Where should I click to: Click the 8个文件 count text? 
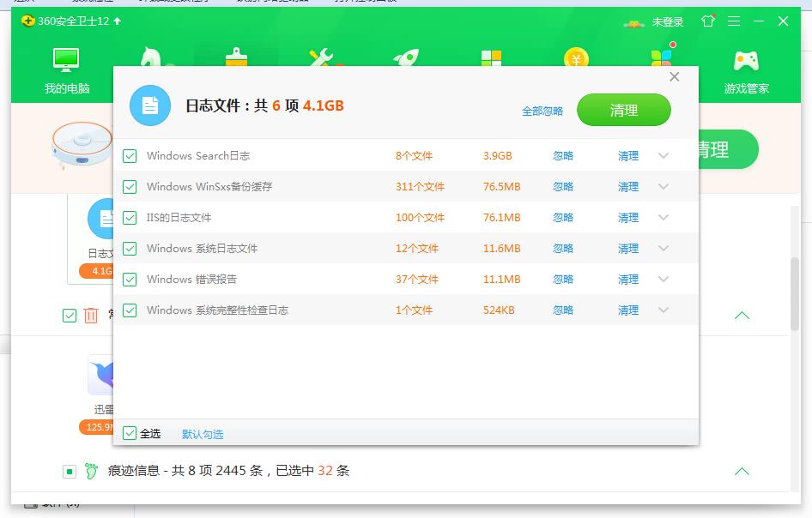[x=414, y=156]
